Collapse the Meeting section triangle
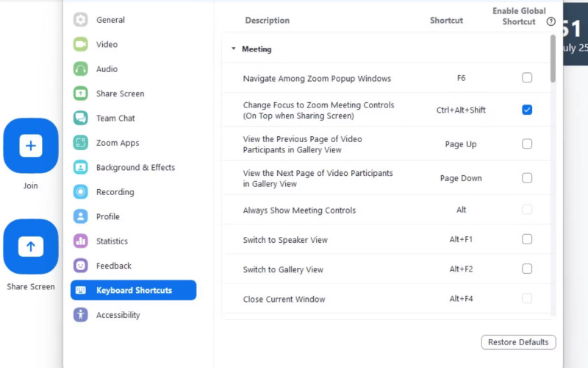The height and width of the screenshot is (368, 588). pyautogui.click(x=234, y=49)
